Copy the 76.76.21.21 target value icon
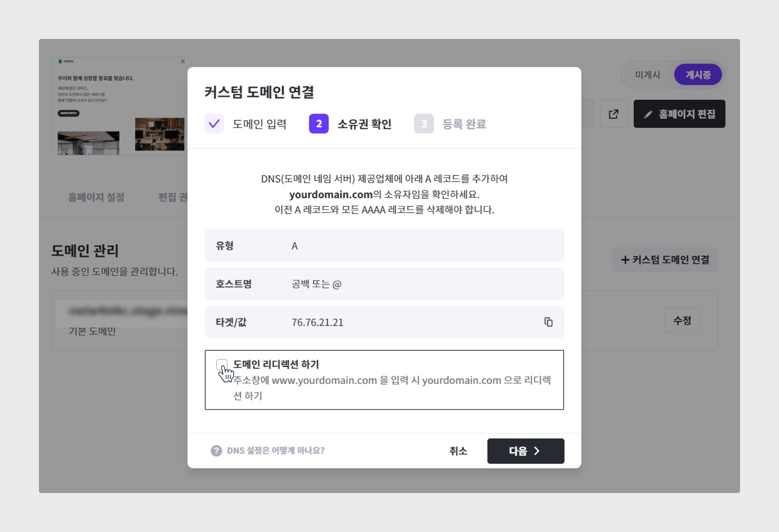This screenshot has width=779, height=532. click(x=548, y=322)
